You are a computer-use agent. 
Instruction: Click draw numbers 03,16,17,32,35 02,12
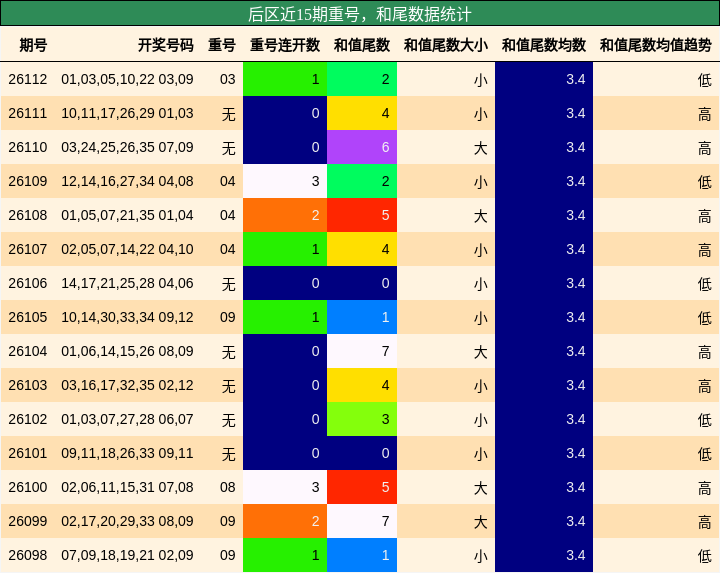[127, 385]
